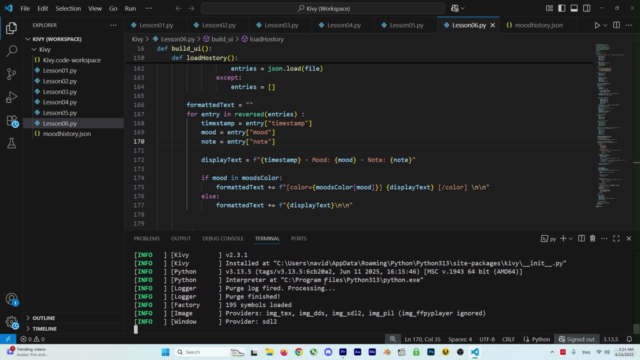This screenshot has width=640, height=360.
Task: Open the Manage gear settings
Action: click(x=11, y=322)
